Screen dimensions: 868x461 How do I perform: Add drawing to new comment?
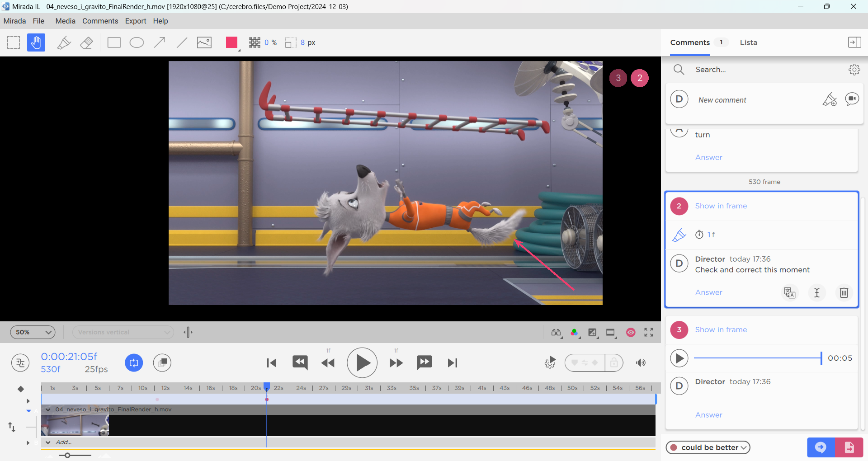(830, 99)
